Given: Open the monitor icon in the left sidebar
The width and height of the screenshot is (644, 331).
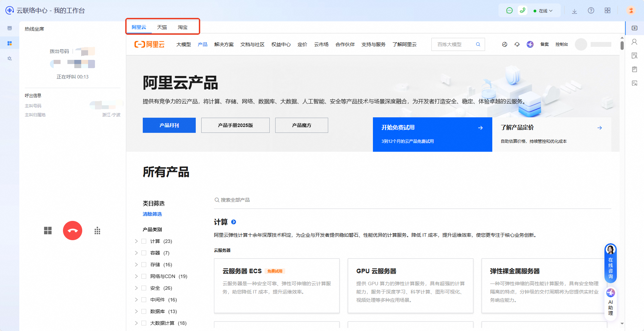Looking at the screenshot, I should coord(10,28).
